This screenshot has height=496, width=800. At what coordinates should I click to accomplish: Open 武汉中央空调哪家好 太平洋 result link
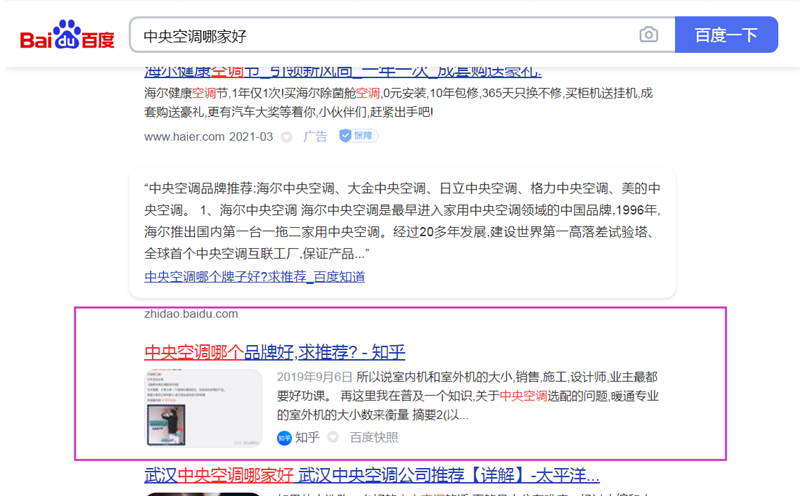tap(371, 475)
